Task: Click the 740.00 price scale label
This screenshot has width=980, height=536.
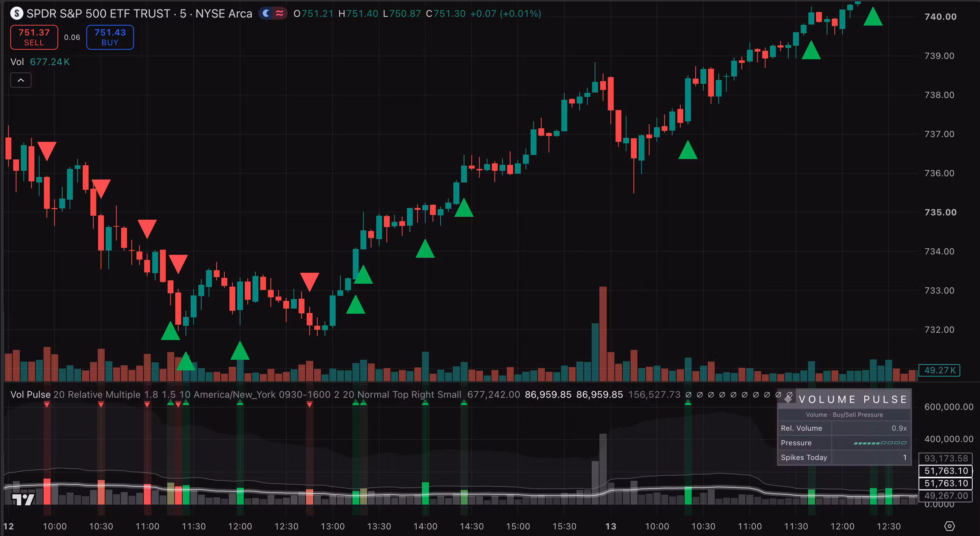Action: pyautogui.click(x=940, y=17)
